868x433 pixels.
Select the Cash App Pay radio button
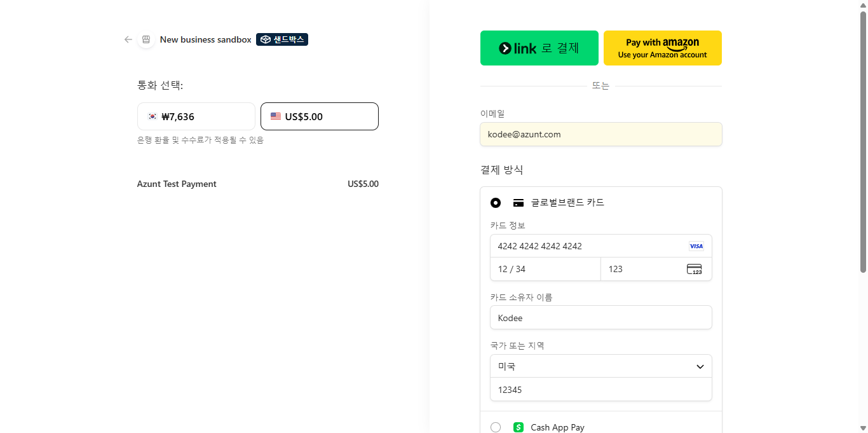496,427
